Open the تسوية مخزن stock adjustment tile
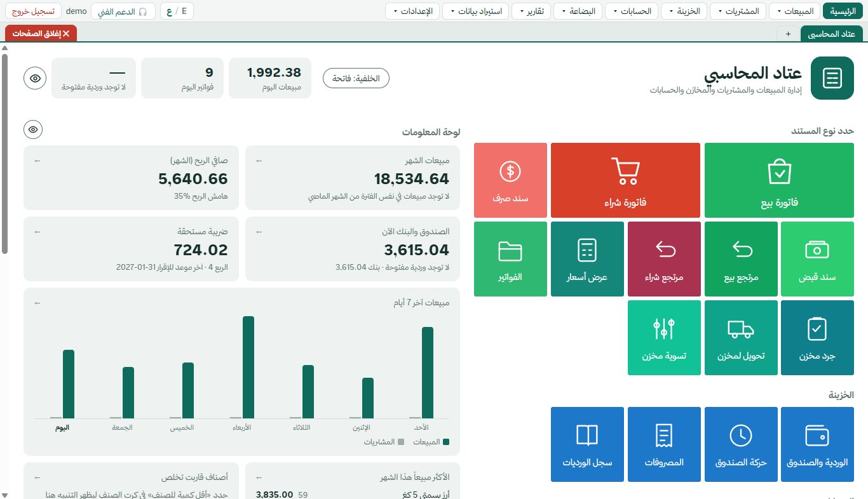The width and height of the screenshot is (868, 499). pyautogui.click(x=664, y=338)
